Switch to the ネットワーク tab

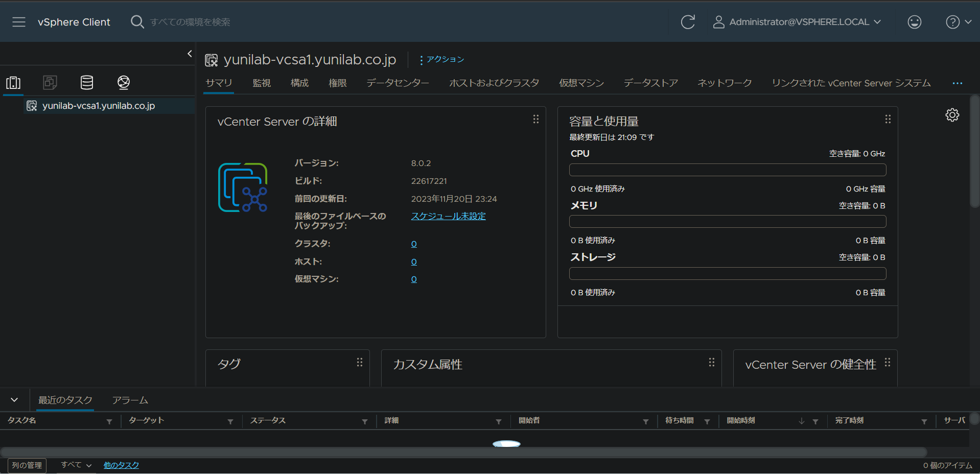pos(725,83)
